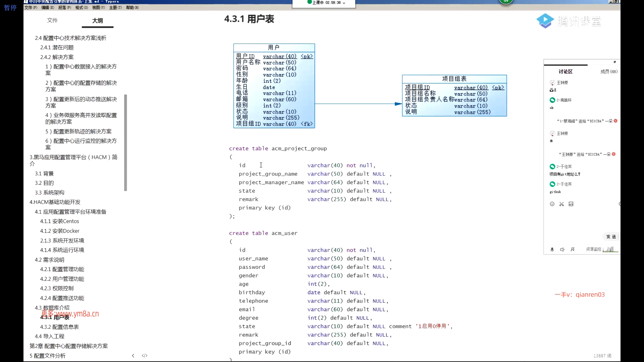Expand the class status time dropdown
This screenshot has width=644, height=362.
(344, 3)
